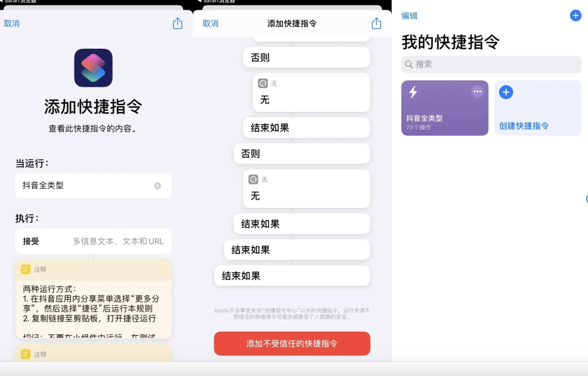
Task: Click the 查看此快捷指令的内容 text
Action: [x=94, y=129]
